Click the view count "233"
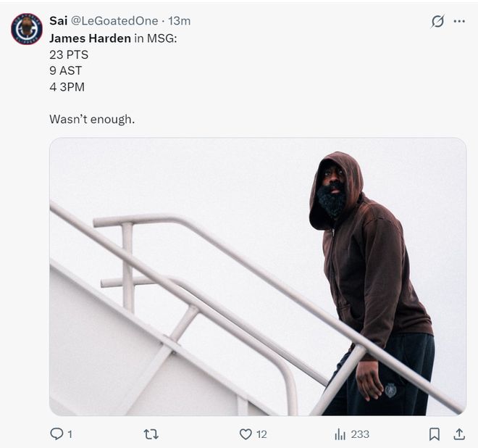This screenshot has height=448, width=478. point(360,434)
